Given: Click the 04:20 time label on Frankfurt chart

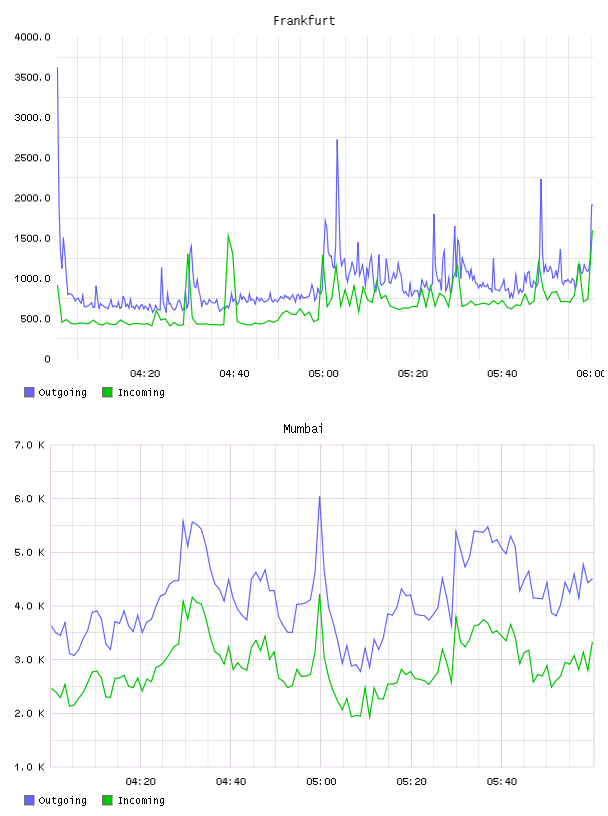Looking at the screenshot, I should tap(145, 374).
